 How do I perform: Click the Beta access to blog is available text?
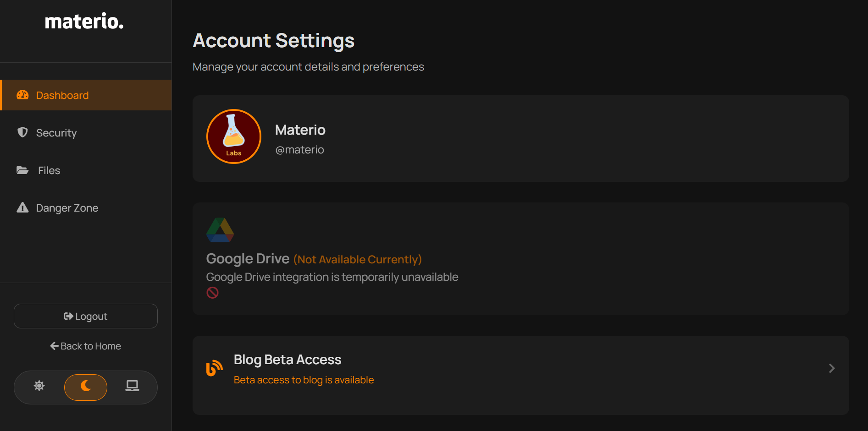(304, 380)
